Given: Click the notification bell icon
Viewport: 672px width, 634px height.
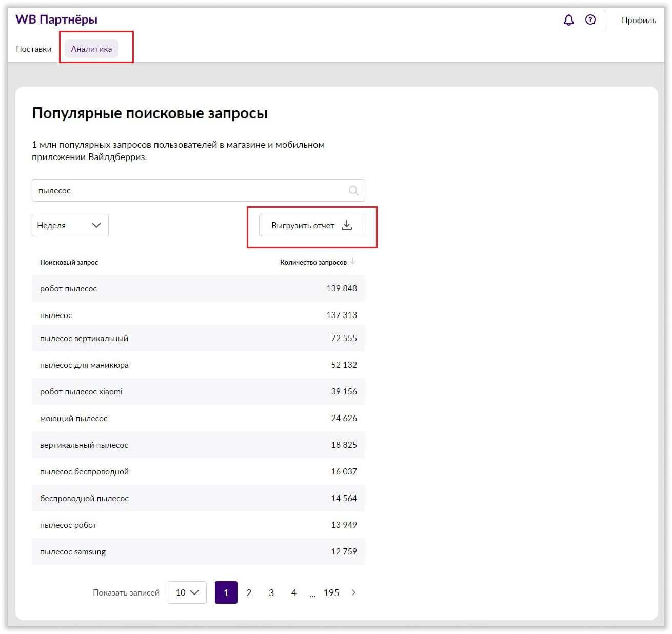Looking at the screenshot, I should click(x=568, y=20).
